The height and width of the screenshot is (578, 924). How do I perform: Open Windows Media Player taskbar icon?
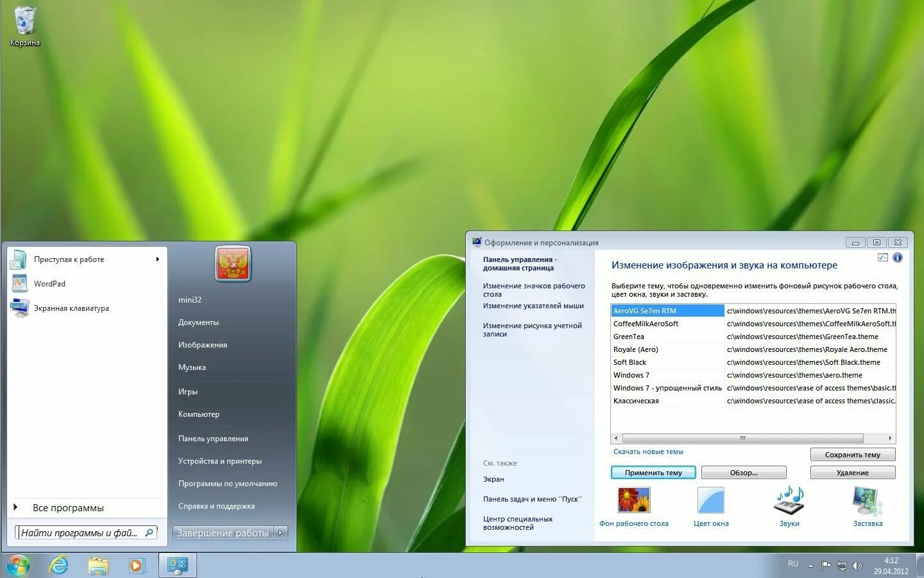(137, 566)
